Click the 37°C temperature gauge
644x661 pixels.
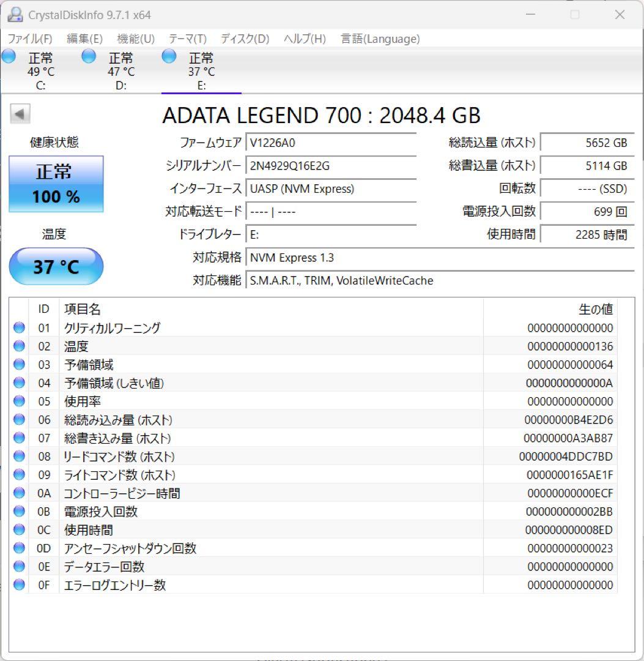(x=56, y=266)
